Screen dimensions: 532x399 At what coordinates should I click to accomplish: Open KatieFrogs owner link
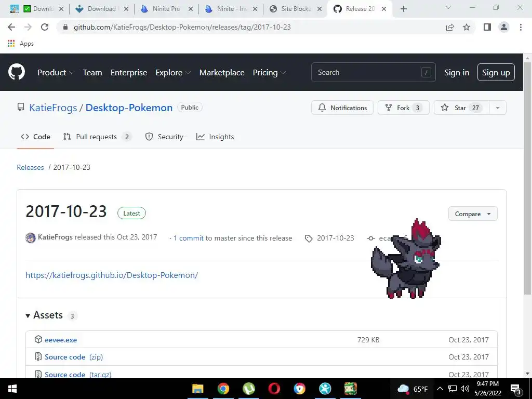[54, 108]
